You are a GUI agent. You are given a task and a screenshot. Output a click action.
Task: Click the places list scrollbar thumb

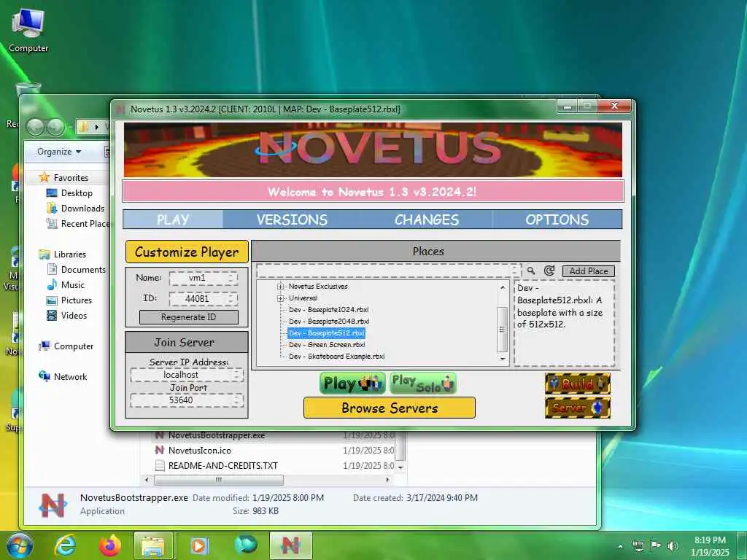pyautogui.click(x=503, y=329)
